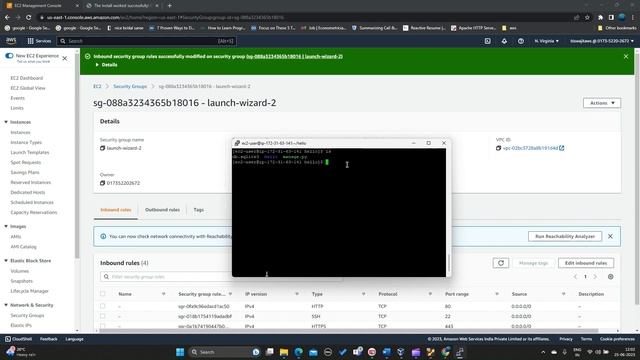Image resolution: width=640 pixels, height=360 pixels.
Task: Dismiss the Reachability Analyzer info banner
Action: [610, 236]
